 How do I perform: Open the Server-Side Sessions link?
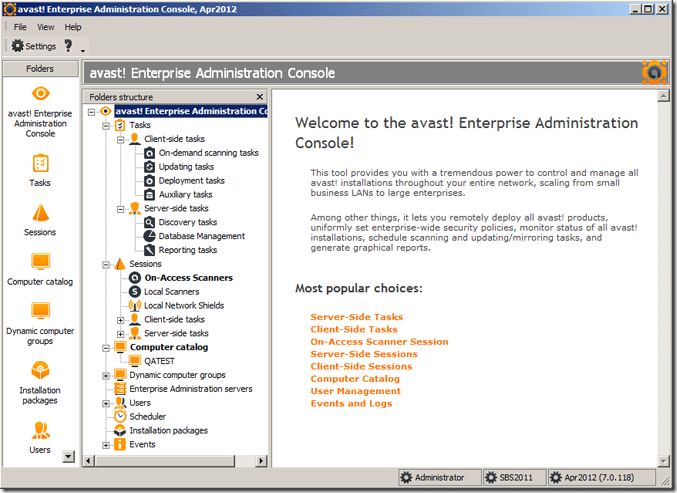[364, 354]
